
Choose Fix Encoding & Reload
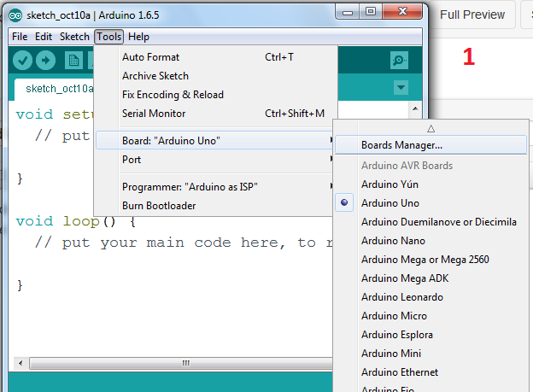(x=214, y=95)
